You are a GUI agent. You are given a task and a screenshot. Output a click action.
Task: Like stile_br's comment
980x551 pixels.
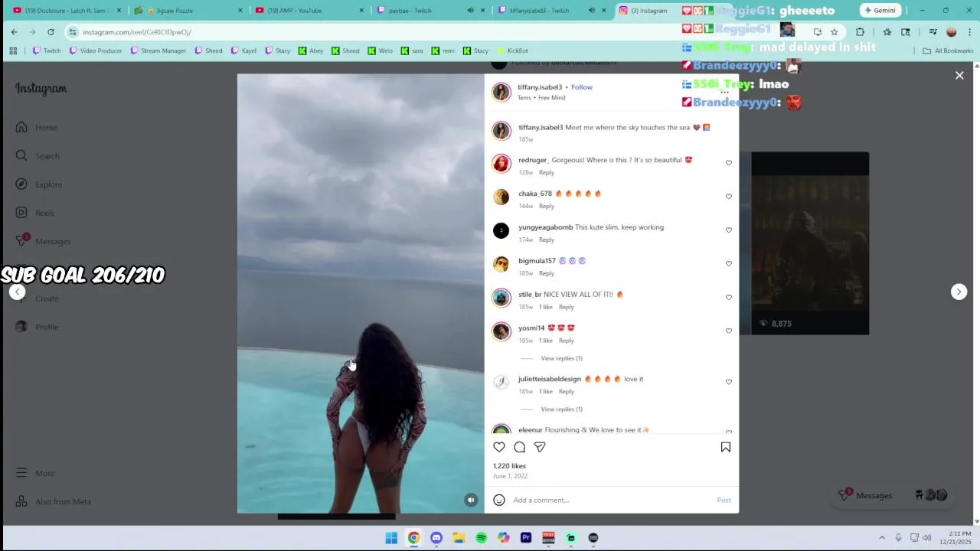coord(729,298)
